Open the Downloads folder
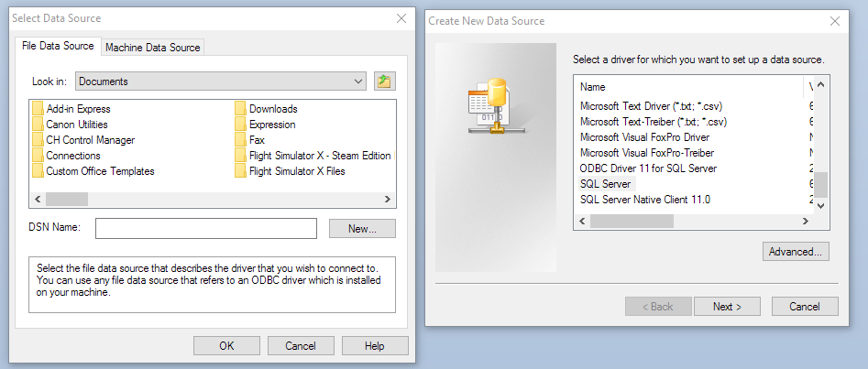Screen dimensions: 868x369 click(x=267, y=109)
